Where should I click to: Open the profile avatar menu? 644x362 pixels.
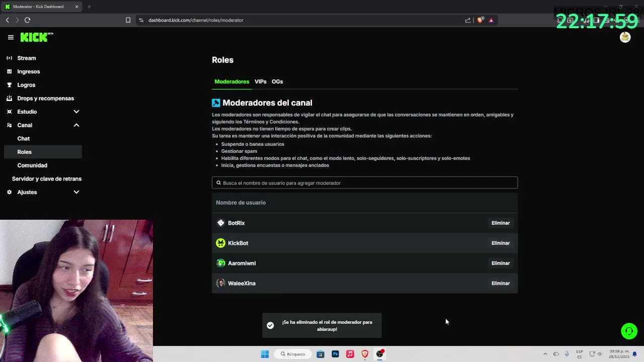625,37
